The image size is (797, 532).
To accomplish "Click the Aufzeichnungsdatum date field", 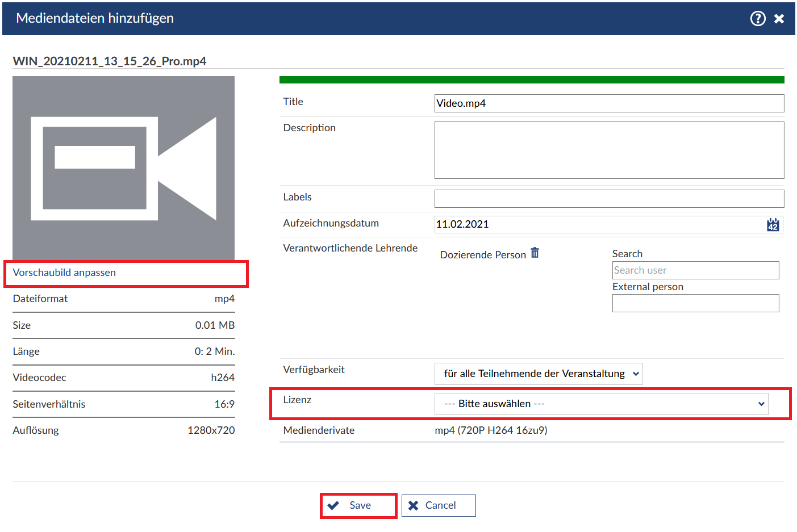I will pos(596,224).
